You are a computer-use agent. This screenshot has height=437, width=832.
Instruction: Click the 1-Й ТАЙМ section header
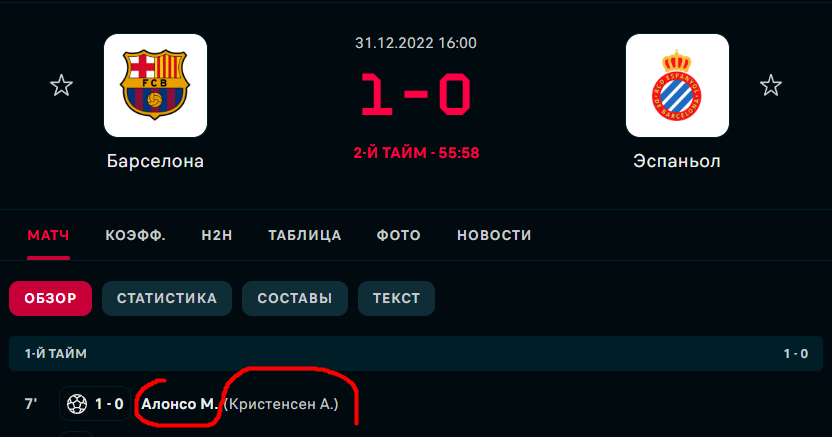pyautogui.click(x=416, y=353)
